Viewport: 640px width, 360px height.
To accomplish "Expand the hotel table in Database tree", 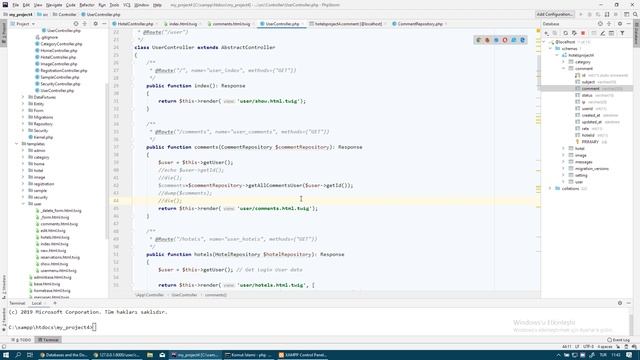I will coord(564,149).
